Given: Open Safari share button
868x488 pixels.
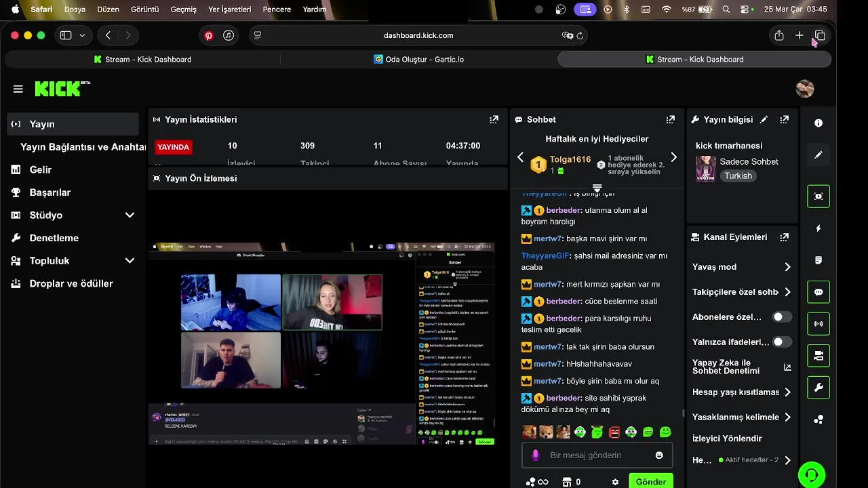Looking at the screenshot, I should click(x=779, y=35).
